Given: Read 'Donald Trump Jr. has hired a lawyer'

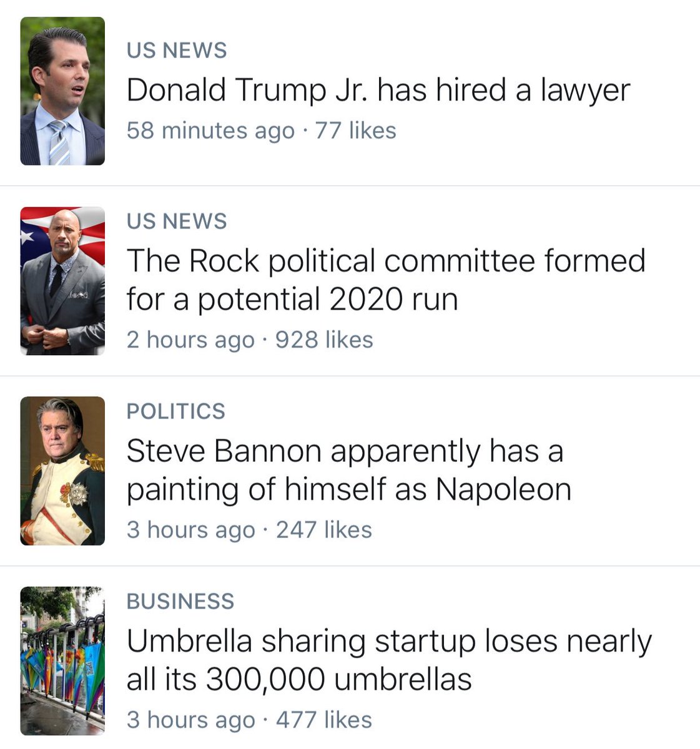Looking at the screenshot, I should click(x=378, y=90).
